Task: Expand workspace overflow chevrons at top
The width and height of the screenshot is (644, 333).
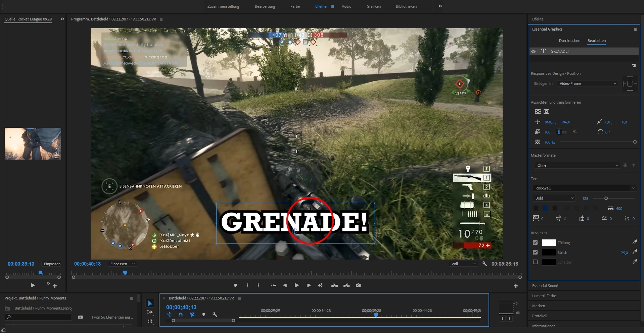Action: point(440,6)
